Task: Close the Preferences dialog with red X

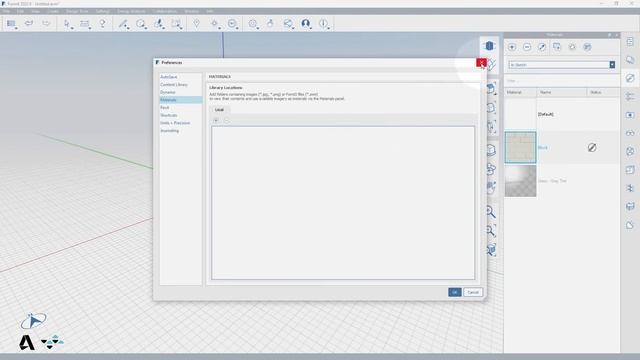Action: click(x=482, y=62)
